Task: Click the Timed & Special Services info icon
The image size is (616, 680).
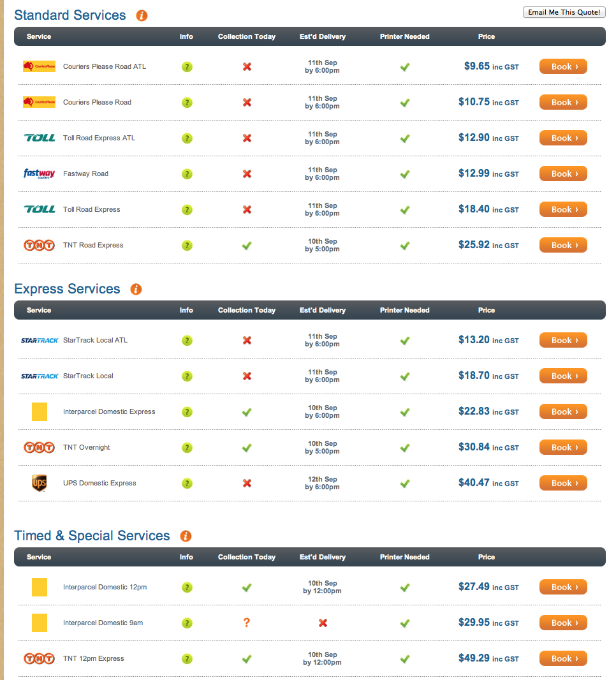Action: (186, 536)
